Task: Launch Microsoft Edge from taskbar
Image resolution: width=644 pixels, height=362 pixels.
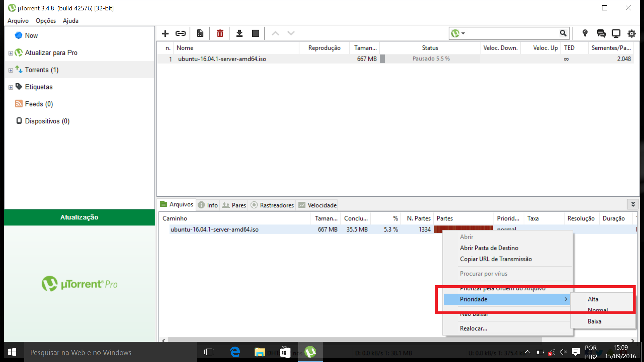Action: pyautogui.click(x=235, y=352)
